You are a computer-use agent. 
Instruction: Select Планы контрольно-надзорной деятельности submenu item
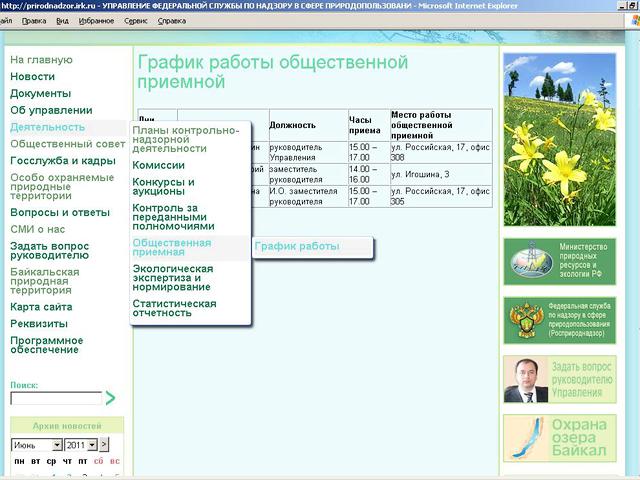(x=186, y=140)
